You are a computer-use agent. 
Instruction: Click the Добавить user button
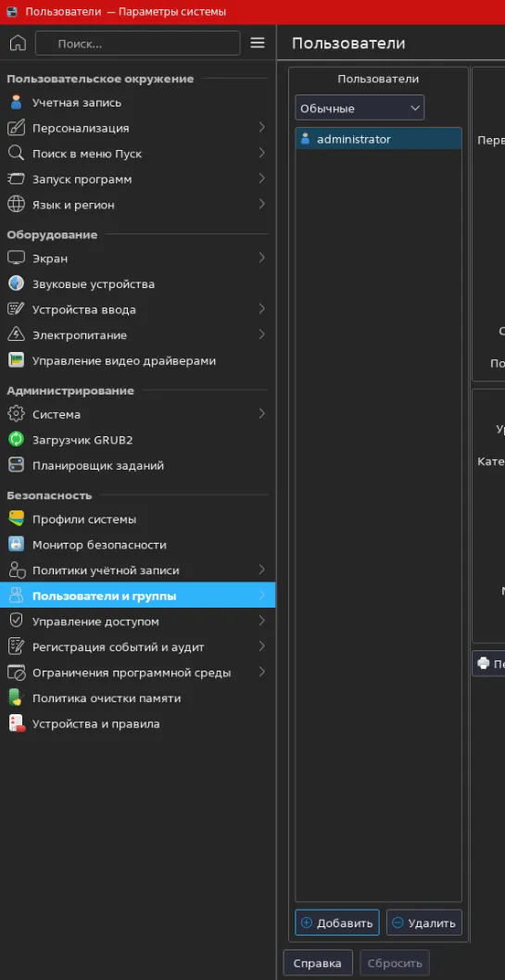click(x=337, y=923)
